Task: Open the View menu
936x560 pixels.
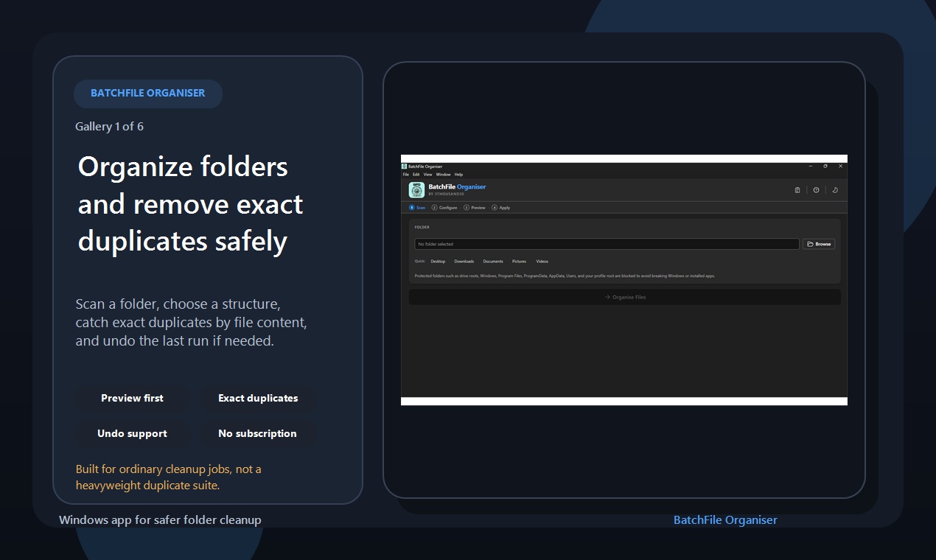Action: pyautogui.click(x=427, y=174)
